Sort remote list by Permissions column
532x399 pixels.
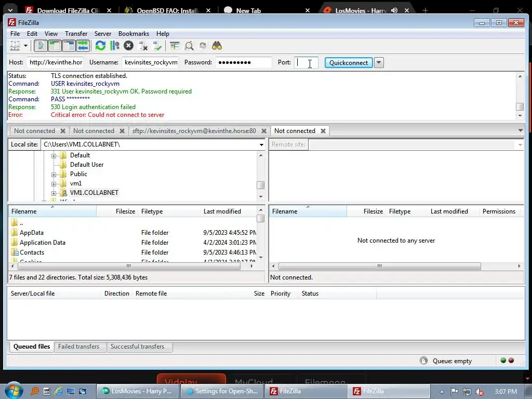(x=499, y=211)
